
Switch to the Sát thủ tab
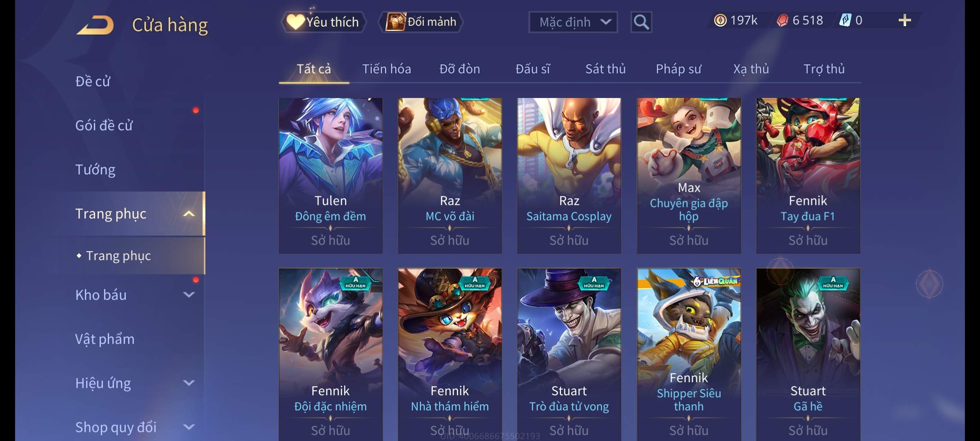[x=605, y=69]
